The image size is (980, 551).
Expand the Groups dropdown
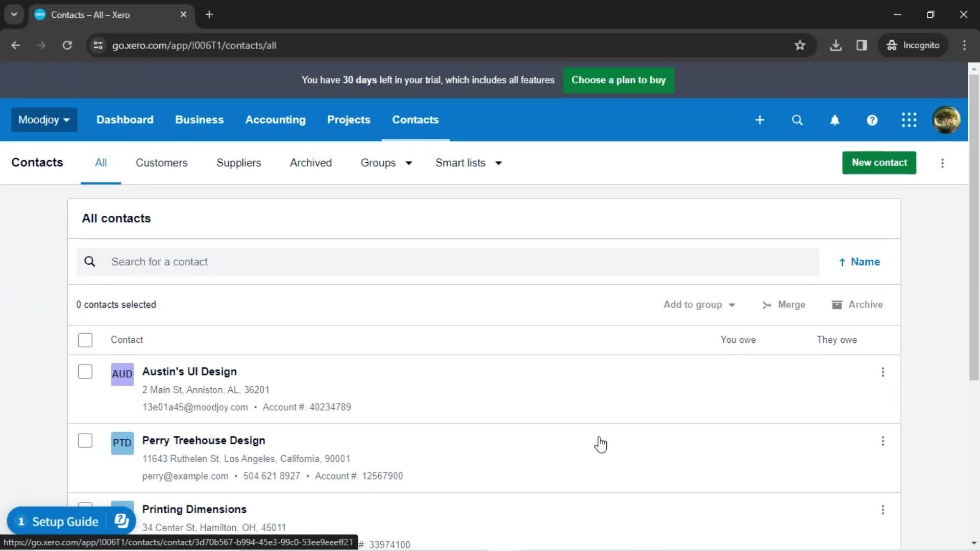386,163
